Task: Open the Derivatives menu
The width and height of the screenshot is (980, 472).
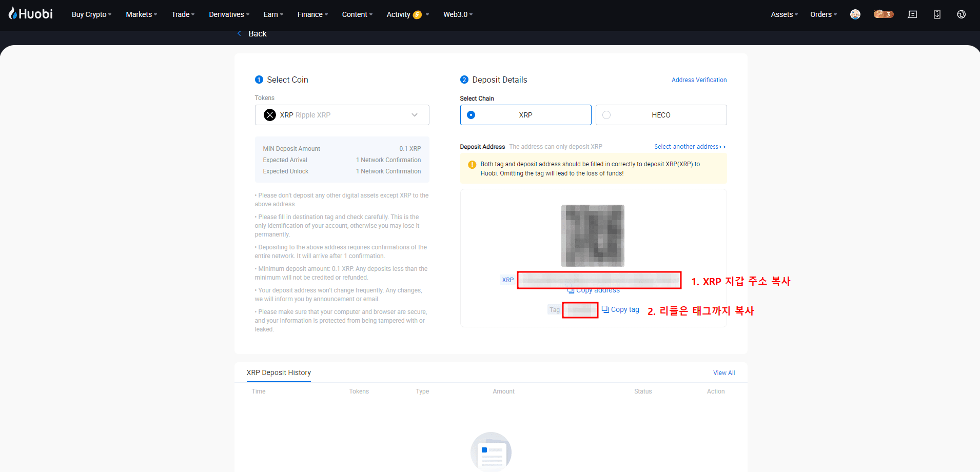Action: click(229, 14)
